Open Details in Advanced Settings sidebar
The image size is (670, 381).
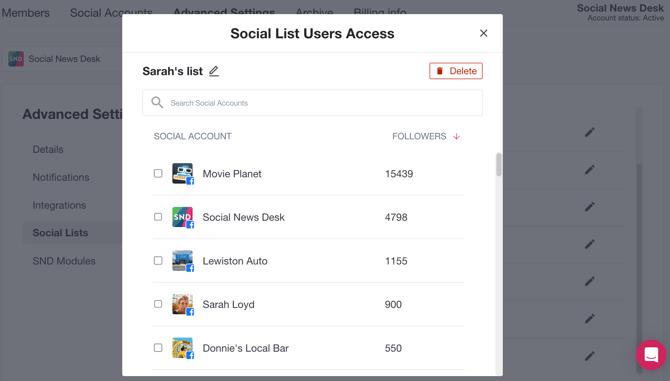click(48, 149)
